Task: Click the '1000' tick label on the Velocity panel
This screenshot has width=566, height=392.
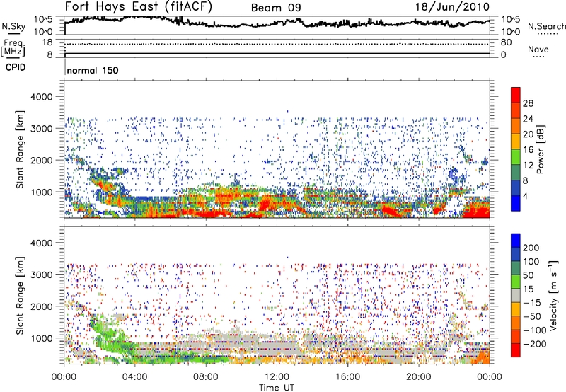Action: point(42,338)
